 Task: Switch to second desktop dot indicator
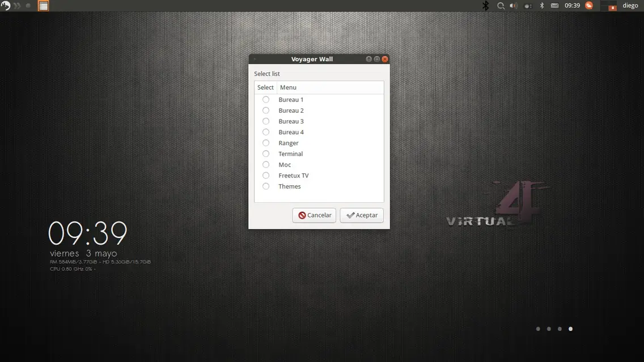tap(549, 329)
